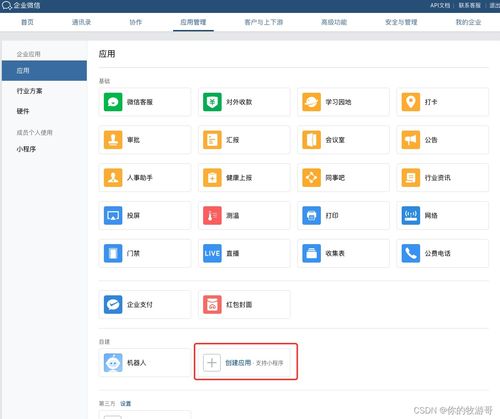This screenshot has height=419, width=500.
Task: Open the 打卡 app icon
Action: click(411, 102)
